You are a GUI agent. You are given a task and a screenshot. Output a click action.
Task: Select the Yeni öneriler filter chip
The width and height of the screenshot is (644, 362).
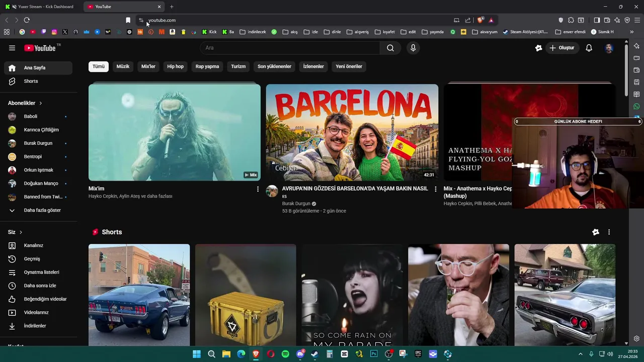click(349, 66)
